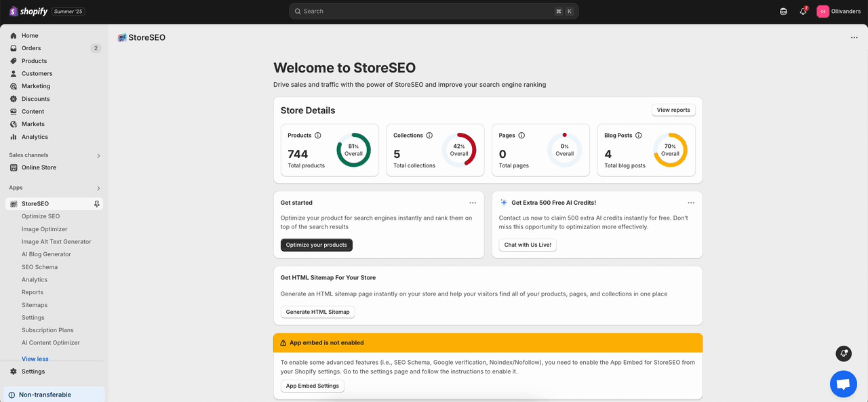Open the page header three-dot menu
This screenshot has height=402, width=868.
pos(854,38)
